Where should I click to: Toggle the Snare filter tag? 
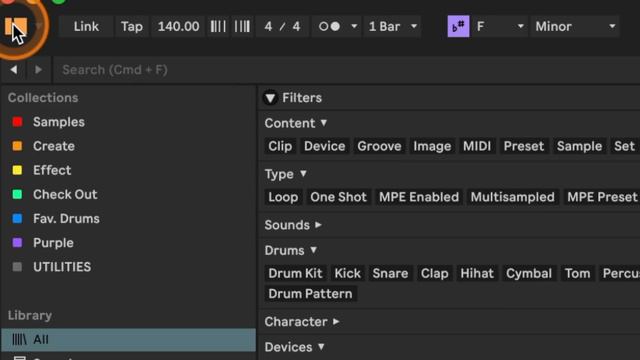(390, 273)
